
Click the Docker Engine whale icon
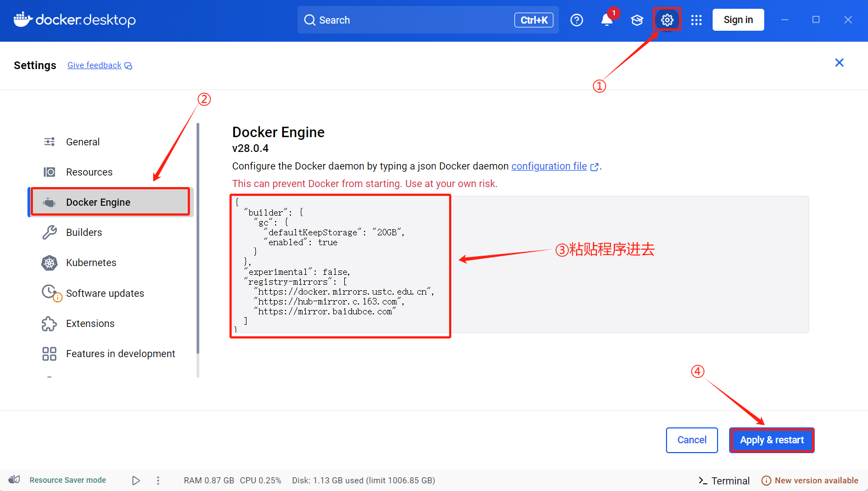coord(49,202)
